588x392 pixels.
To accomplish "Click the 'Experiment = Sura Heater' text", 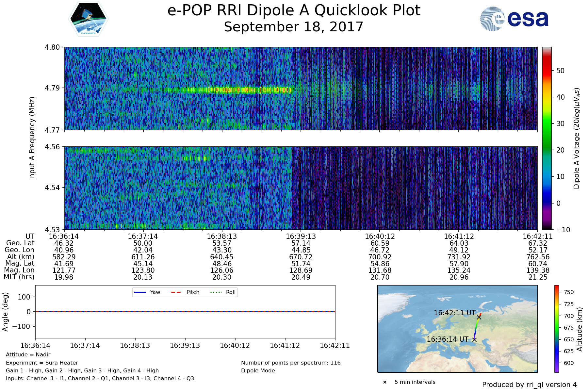I will 42,363.
